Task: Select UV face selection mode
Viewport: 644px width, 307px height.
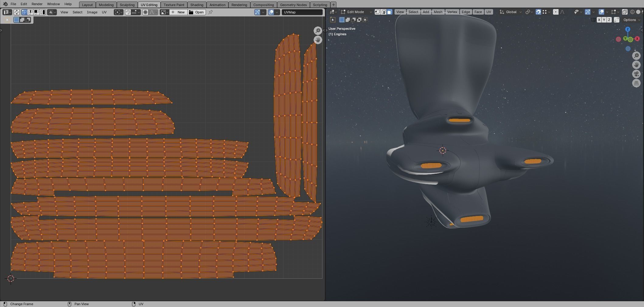Action: pos(36,12)
